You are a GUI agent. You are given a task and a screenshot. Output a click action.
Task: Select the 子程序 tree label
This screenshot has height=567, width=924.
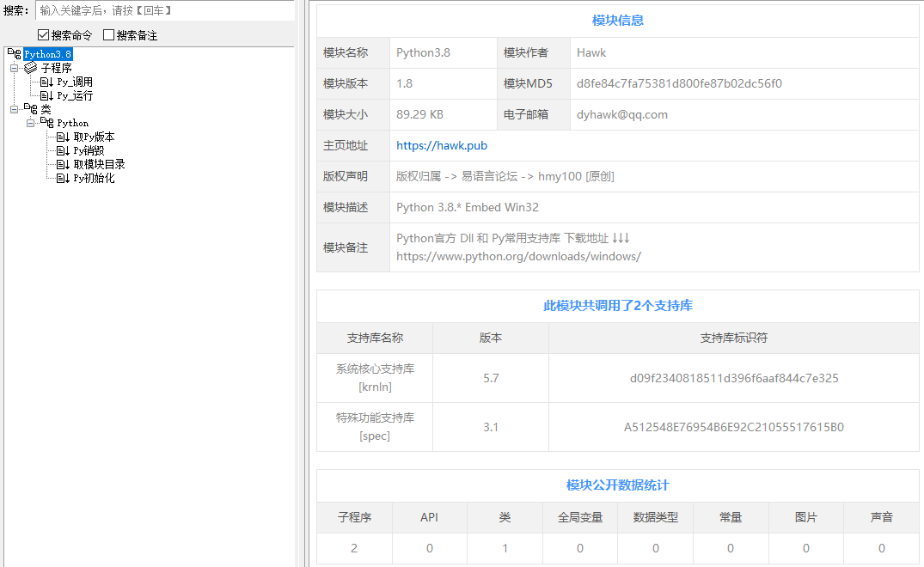click(x=57, y=68)
